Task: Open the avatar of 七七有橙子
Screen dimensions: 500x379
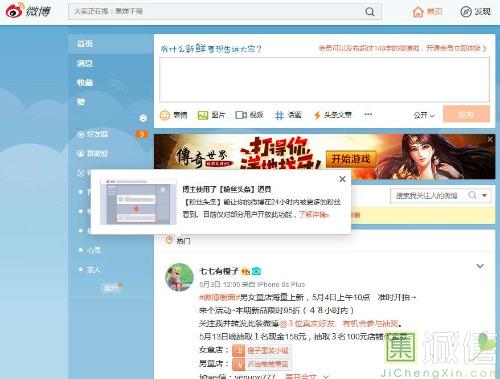Action: (179, 277)
